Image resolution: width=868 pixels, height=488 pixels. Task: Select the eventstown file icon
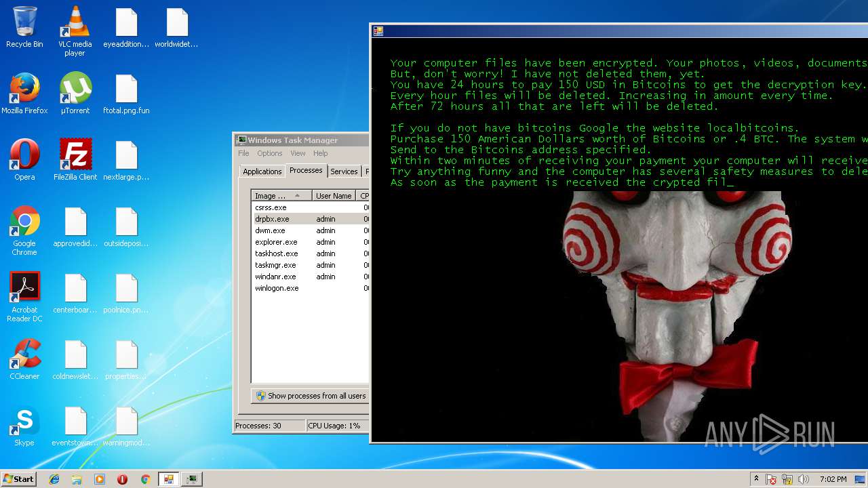pos(75,426)
